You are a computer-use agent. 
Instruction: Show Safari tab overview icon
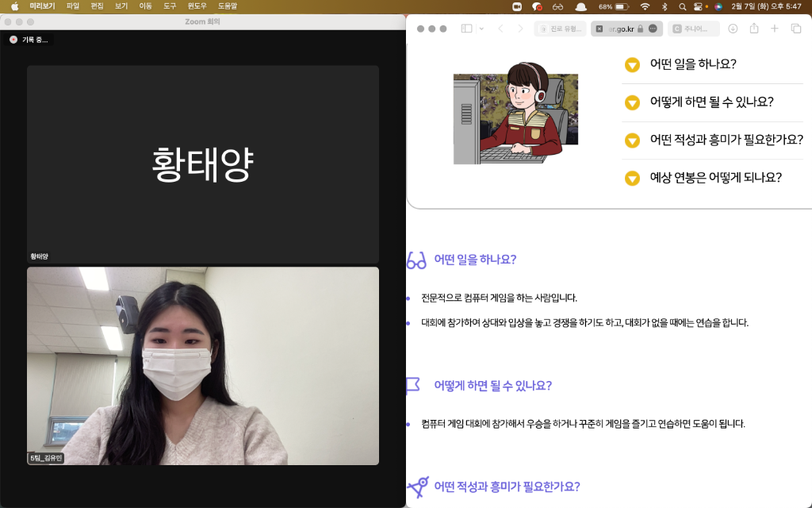[x=796, y=29]
